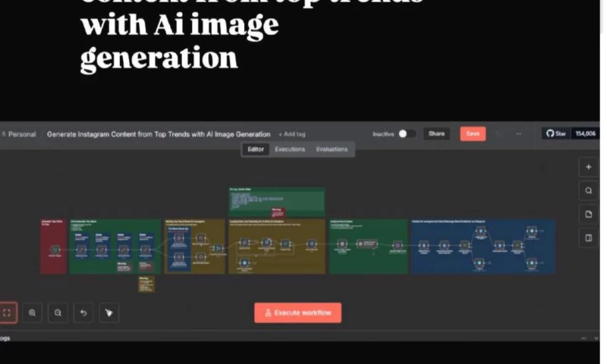
Task: Toggle the Inactive workflow switch
Action: point(407,133)
